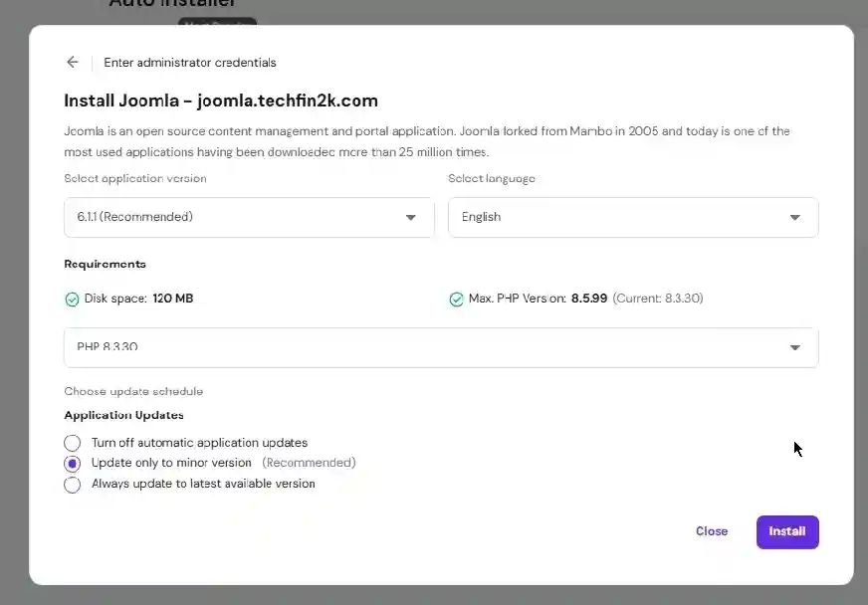Open the application version 6.1.1 dropdown
The height and width of the screenshot is (605, 868).
[x=249, y=217]
